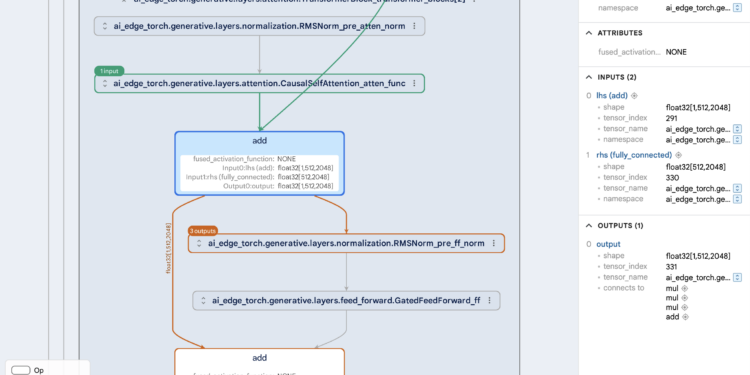The width and height of the screenshot is (750, 375).
Task: Click the fused_activation NONE attribute value
Action: pos(676,52)
